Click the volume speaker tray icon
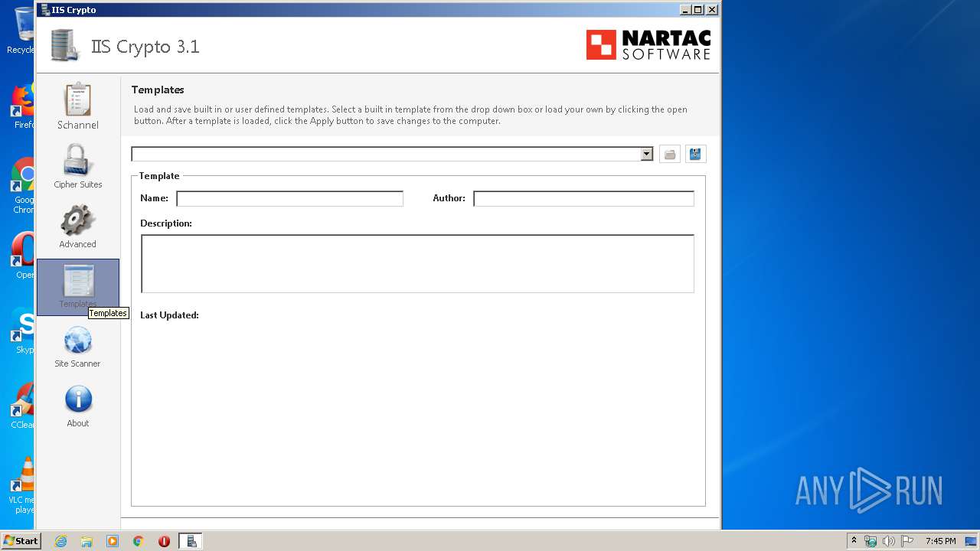980x551 pixels. (x=888, y=541)
